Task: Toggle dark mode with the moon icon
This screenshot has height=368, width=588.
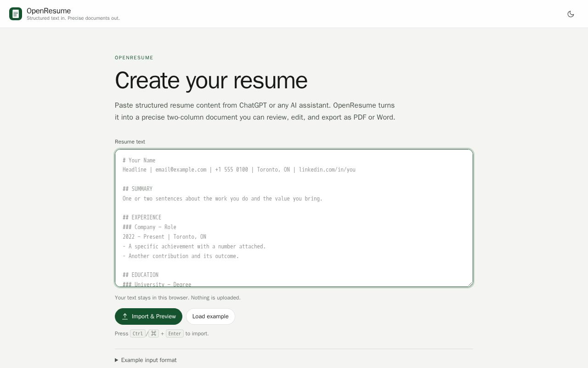Action: (571, 14)
